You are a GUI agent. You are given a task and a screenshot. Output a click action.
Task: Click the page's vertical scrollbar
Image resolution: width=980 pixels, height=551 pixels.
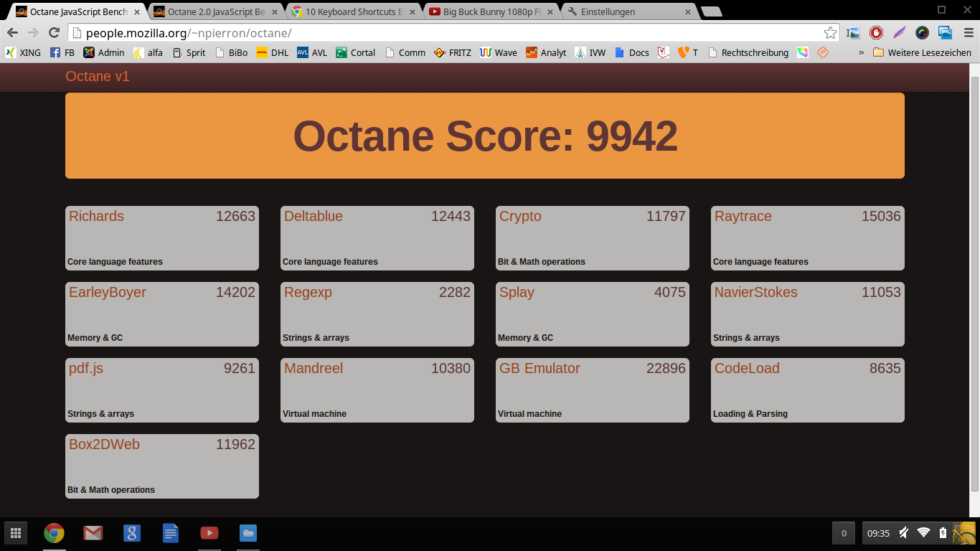coord(975,283)
